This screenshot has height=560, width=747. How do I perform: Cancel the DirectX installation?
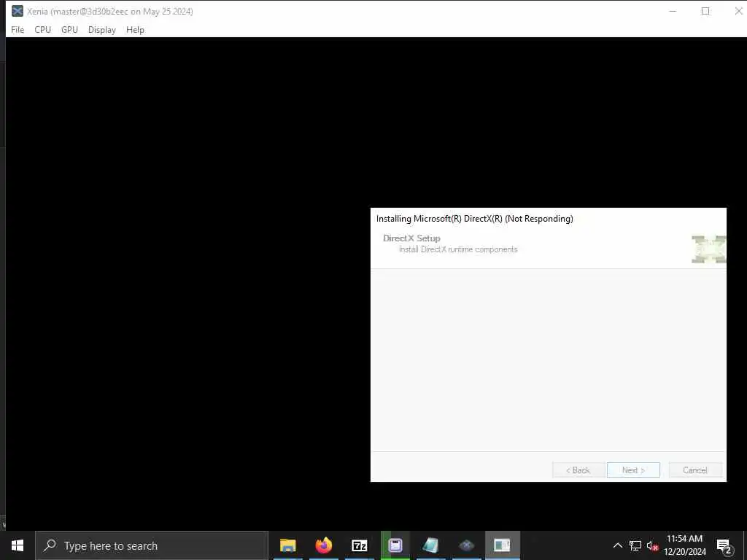695,470
